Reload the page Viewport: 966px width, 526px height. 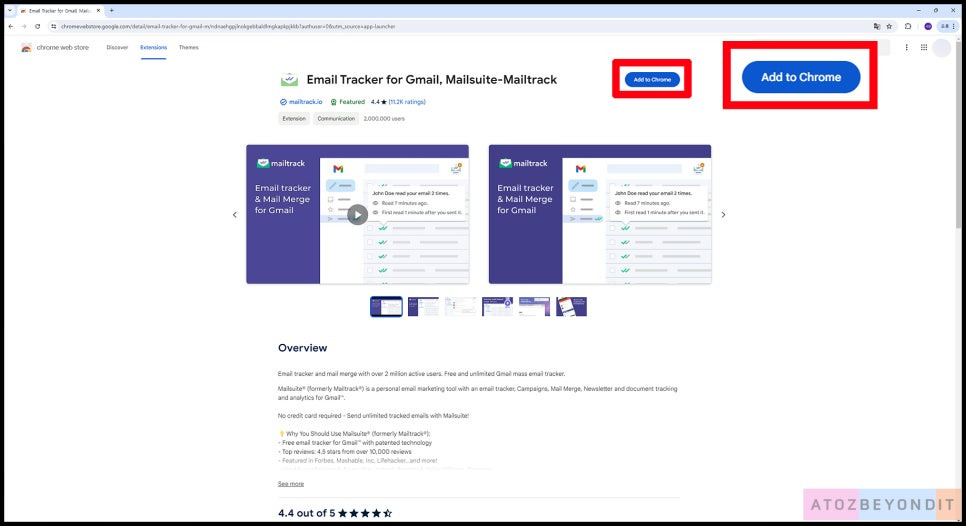[38, 26]
